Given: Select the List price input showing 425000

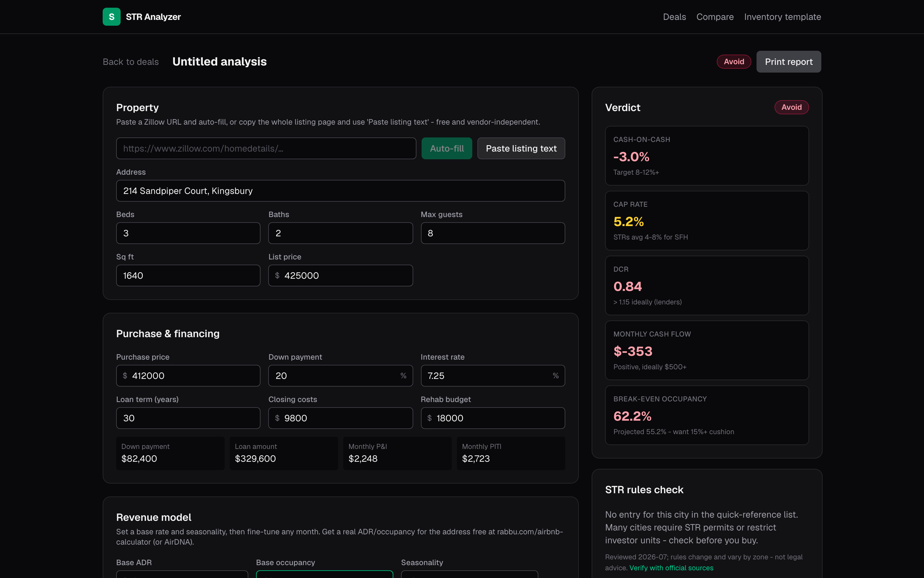Looking at the screenshot, I should pyautogui.click(x=341, y=276).
